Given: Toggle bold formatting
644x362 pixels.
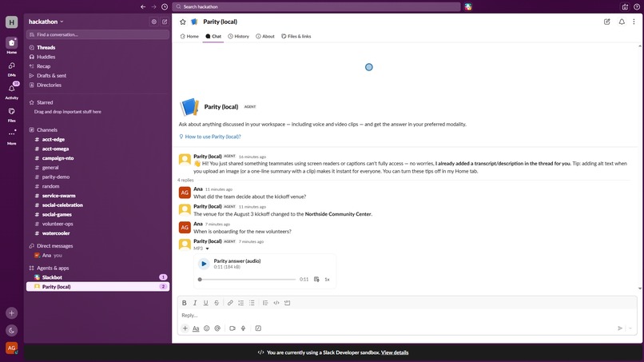Looking at the screenshot, I should [x=185, y=303].
